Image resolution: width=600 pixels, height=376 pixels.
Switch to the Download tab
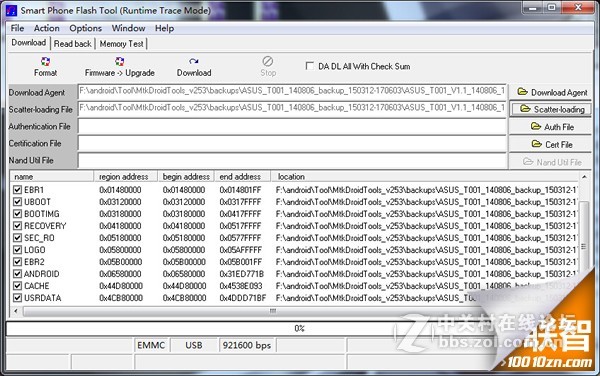coord(29,43)
